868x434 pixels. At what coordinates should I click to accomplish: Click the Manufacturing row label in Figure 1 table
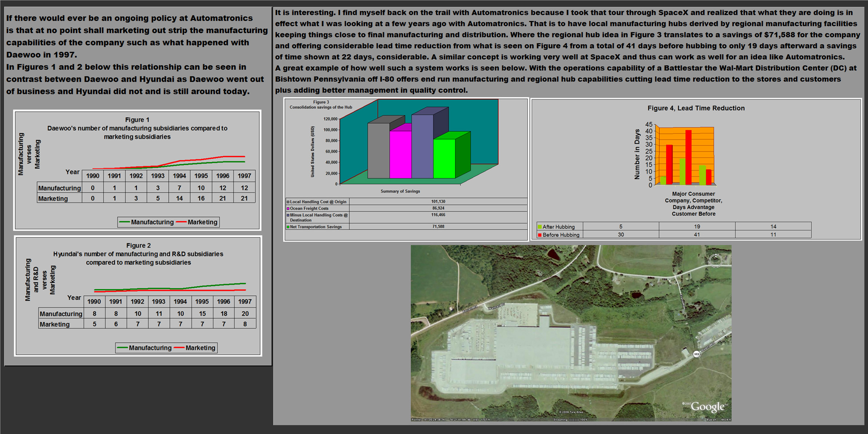pyautogui.click(x=59, y=188)
